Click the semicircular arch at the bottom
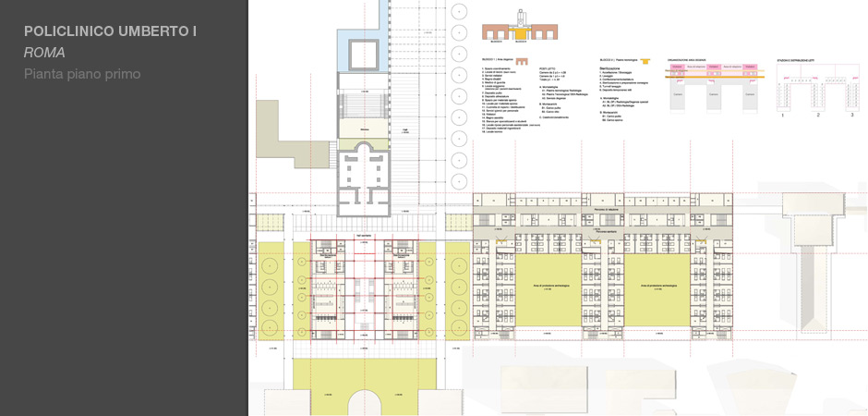Screen dimensions: 868x416 click(x=364, y=403)
